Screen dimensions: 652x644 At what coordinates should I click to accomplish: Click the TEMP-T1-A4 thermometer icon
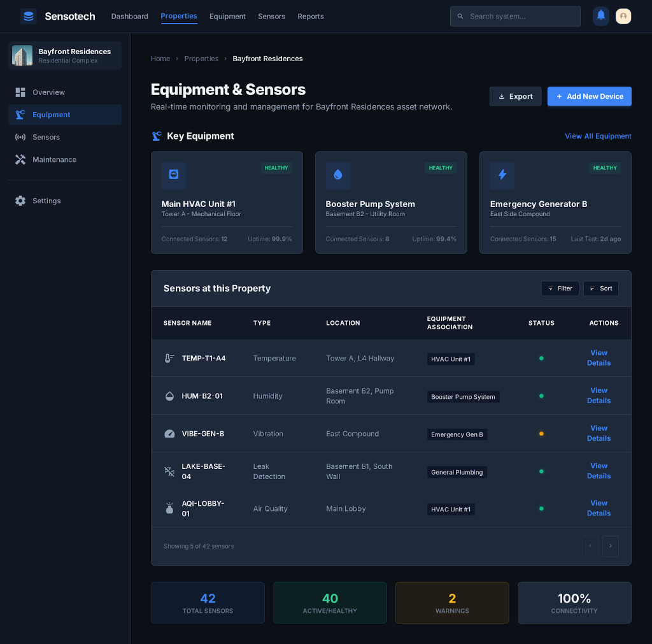click(x=169, y=358)
